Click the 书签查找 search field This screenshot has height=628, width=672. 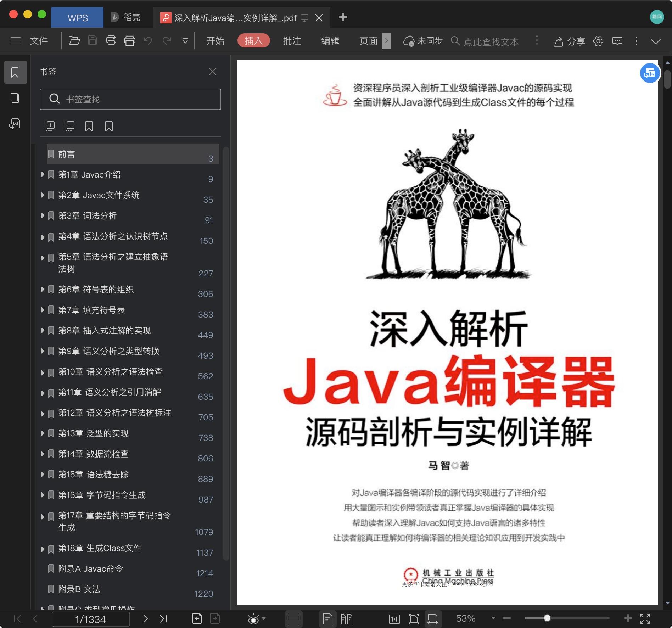130,99
